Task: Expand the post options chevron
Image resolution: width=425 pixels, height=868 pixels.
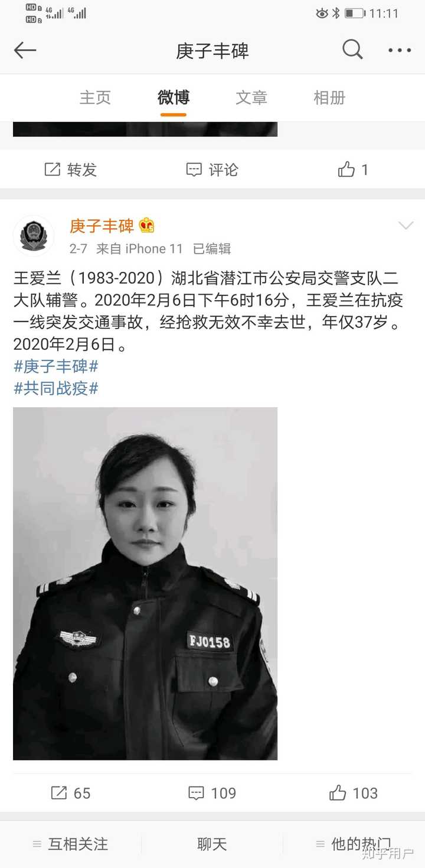Action: pos(406,226)
